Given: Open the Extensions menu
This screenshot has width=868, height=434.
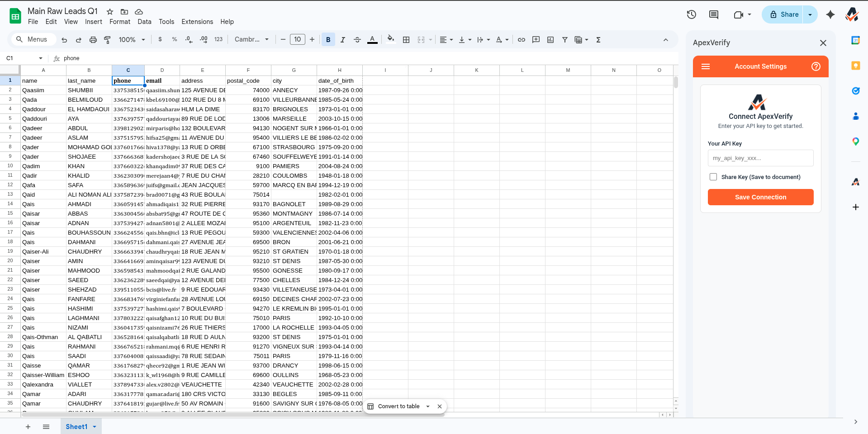Looking at the screenshot, I should pos(197,22).
